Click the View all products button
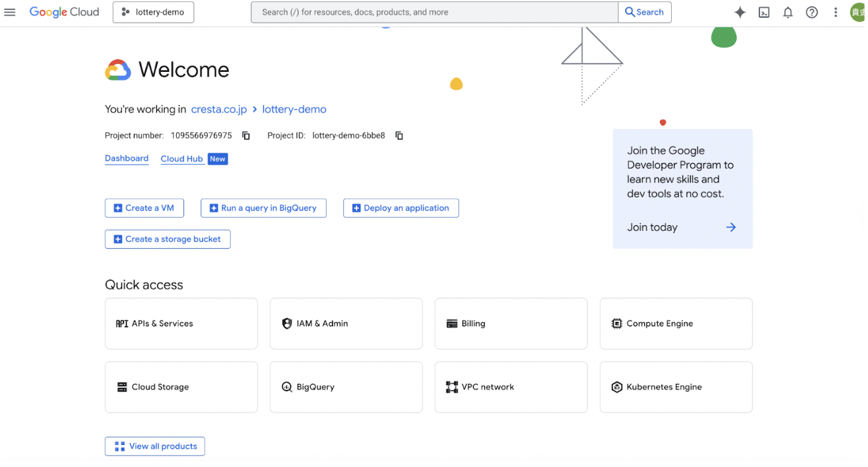 tap(155, 447)
